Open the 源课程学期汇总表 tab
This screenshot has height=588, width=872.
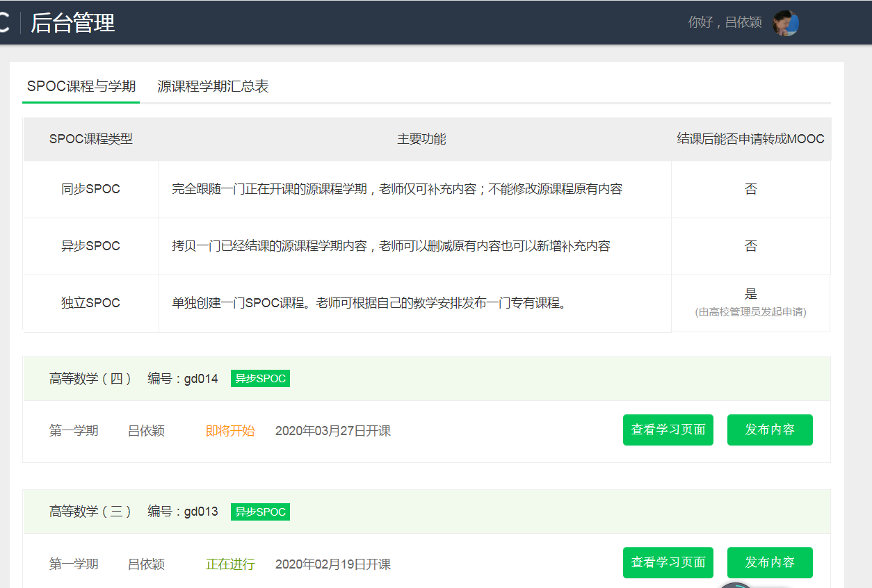tap(213, 87)
